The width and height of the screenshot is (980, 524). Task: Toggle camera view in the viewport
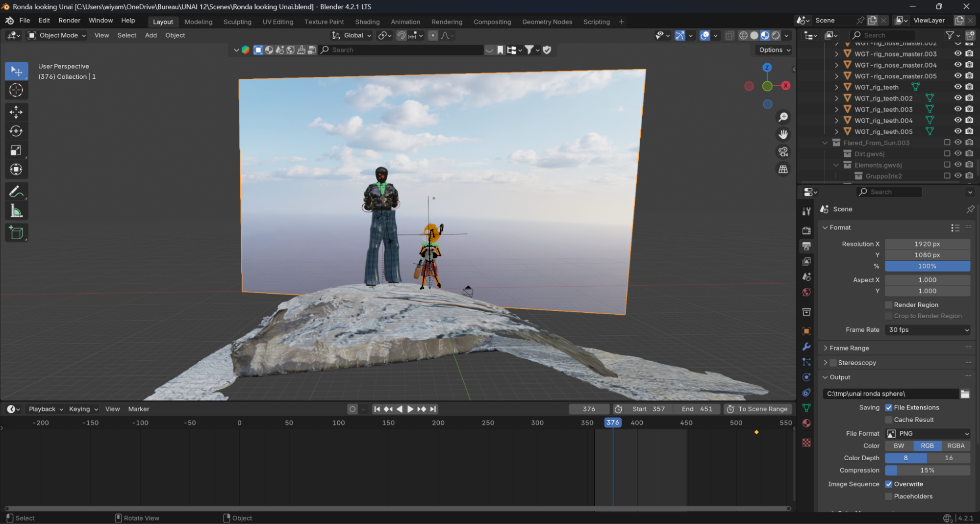point(783,151)
